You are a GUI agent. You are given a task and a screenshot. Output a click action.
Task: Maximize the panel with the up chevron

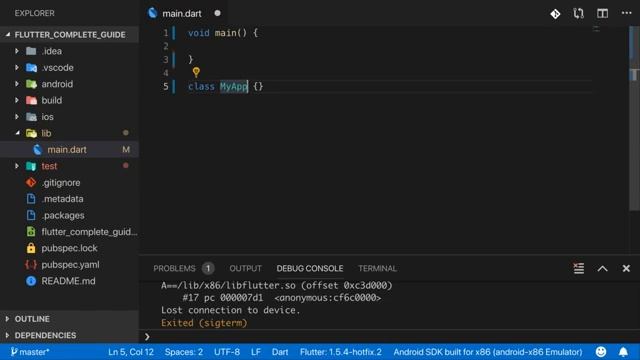(x=602, y=269)
